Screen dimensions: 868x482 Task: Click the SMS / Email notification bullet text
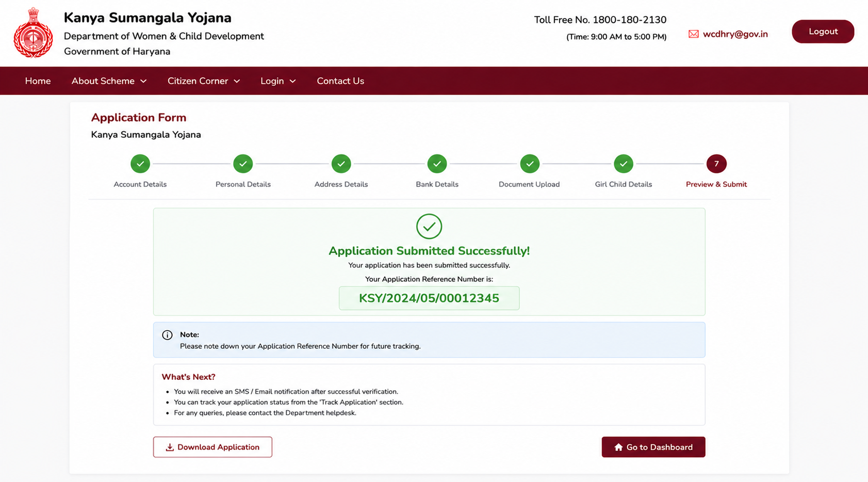[x=286, y=392]
